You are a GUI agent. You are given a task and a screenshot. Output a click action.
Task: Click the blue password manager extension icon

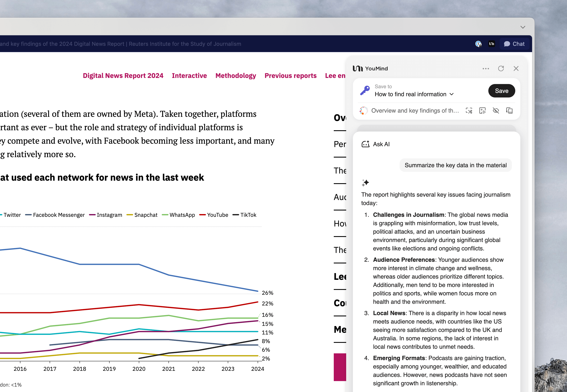click(478, 44)
